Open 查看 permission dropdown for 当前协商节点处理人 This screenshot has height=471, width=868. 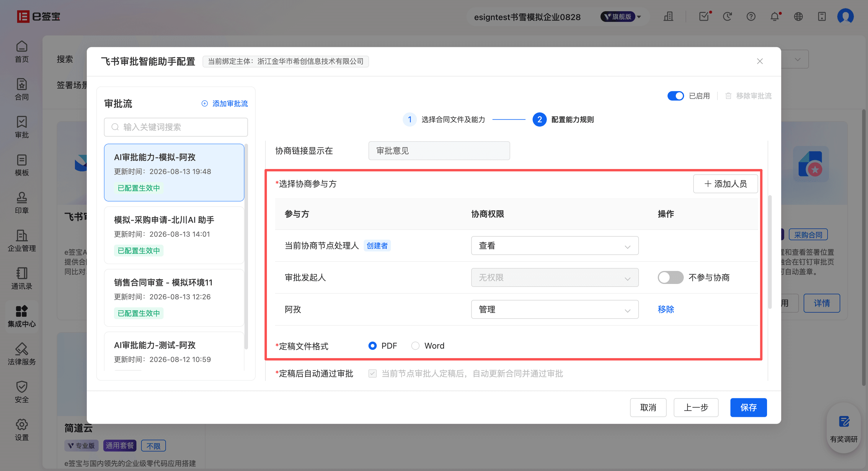[x=555, y=246]
